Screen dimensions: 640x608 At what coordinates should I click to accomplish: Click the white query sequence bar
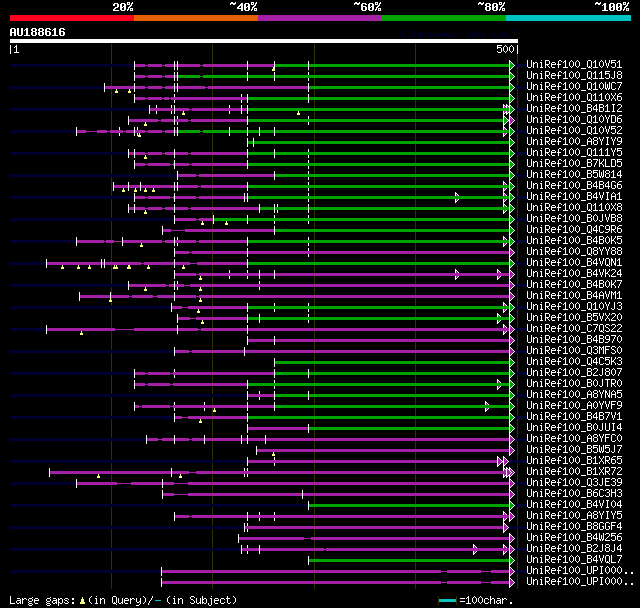pyautogui.click(x=264, y=41)
